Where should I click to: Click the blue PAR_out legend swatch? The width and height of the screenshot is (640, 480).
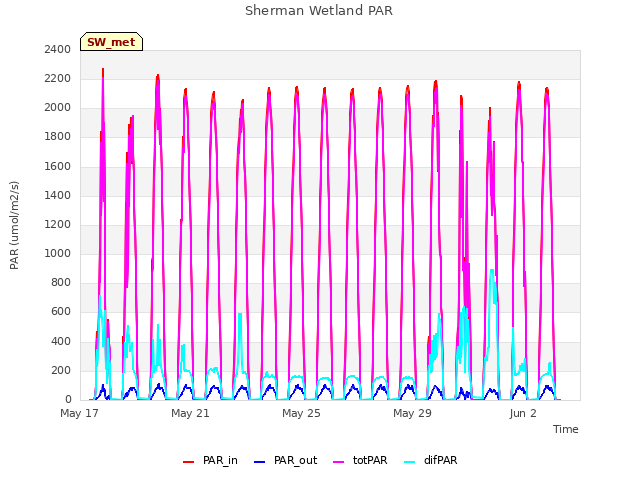[x=260, y=462]
